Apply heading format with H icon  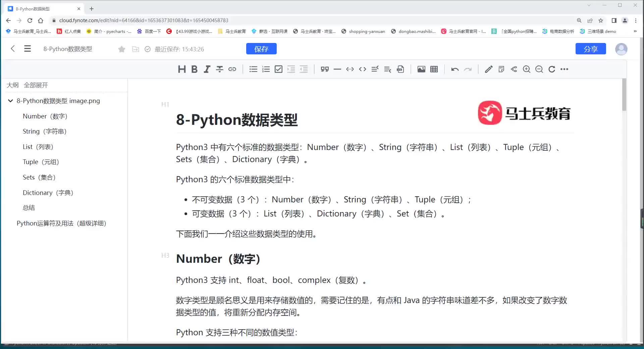182,69
